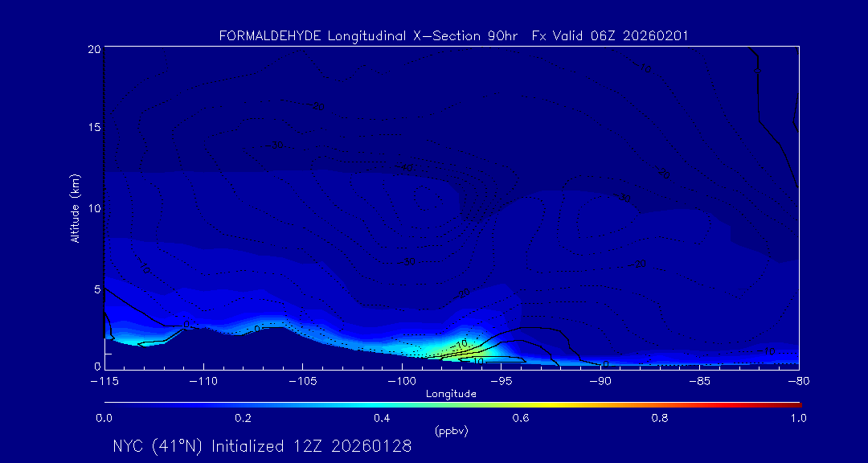Click the 0.4 colorbar scale label

(x=382, y=418)
